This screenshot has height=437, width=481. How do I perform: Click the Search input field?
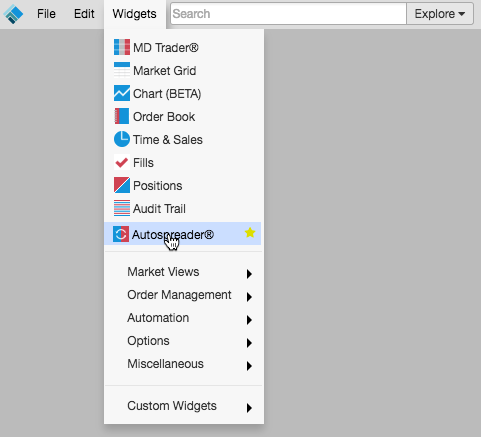coord(288,14)
